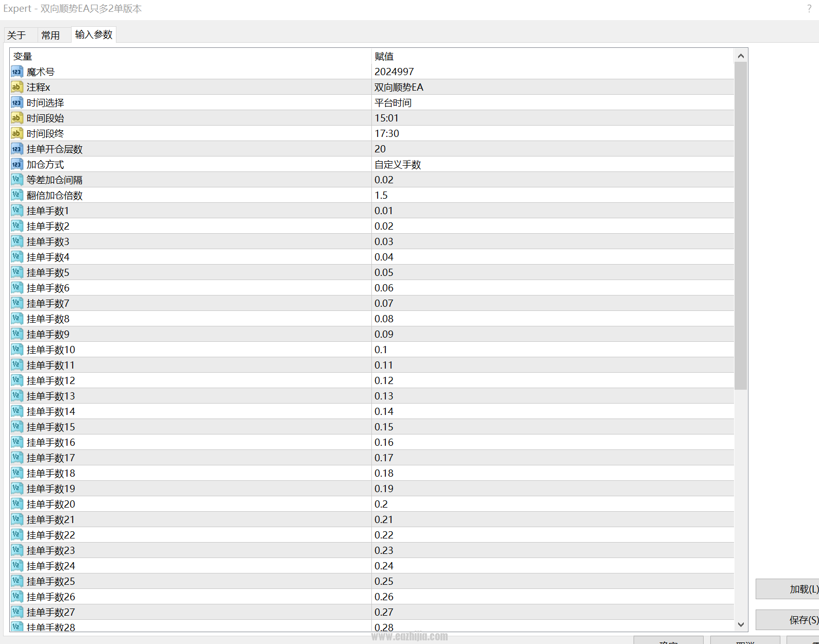Click the double icon beside 挂单手数6
The width and height of the screenshot is (819, 644).
pos(17,288)
